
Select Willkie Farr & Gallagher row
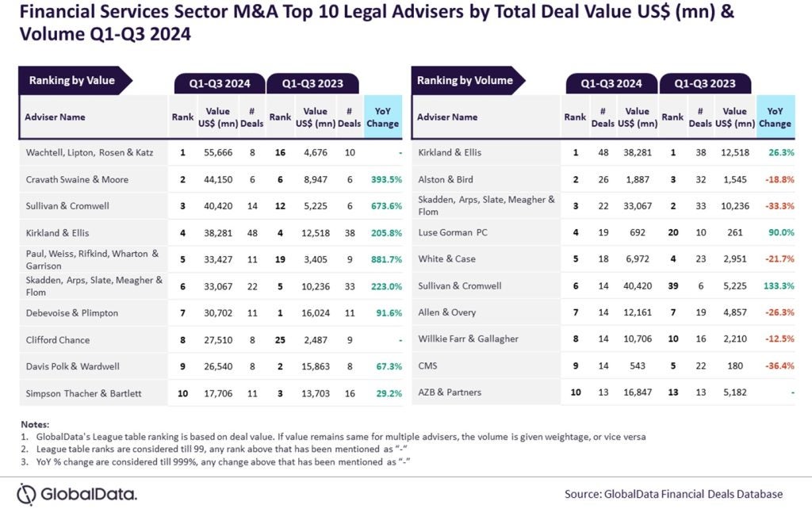point(468,339)
